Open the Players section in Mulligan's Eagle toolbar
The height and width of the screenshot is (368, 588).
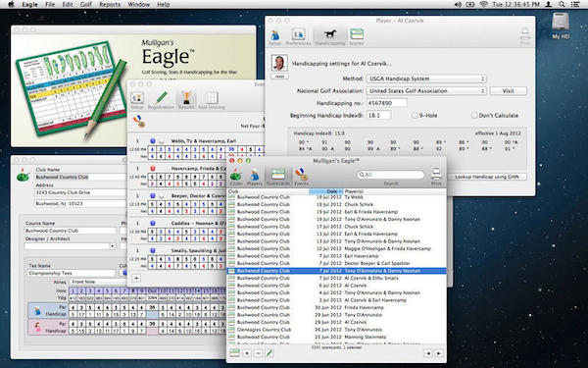(254, 177)
